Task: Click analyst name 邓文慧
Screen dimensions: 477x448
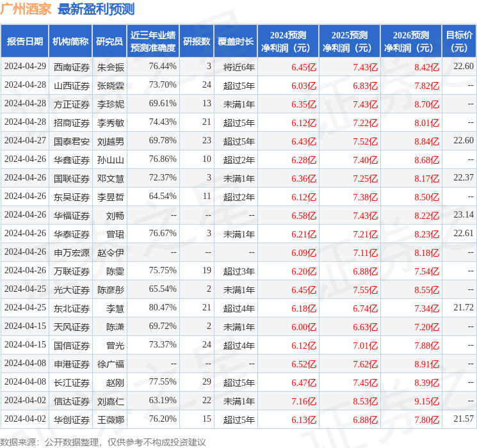Action: pyautogui.click(x=111, y=179)
